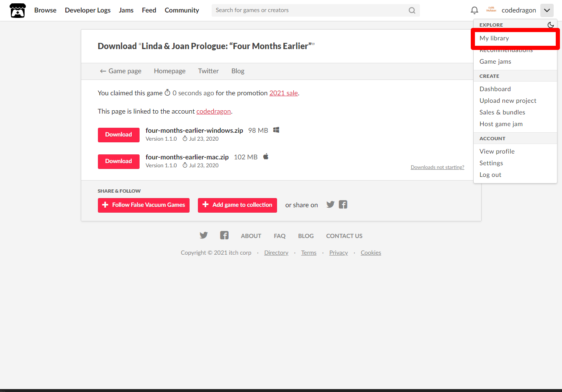Return to Game page tab
The width and height of the screenshot is (562, 392).
120,71
